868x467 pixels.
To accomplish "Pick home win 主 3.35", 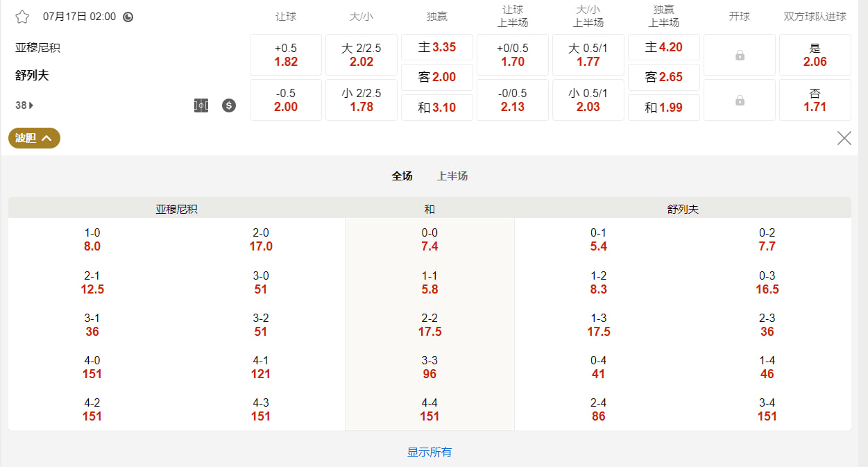I will 437,47.
